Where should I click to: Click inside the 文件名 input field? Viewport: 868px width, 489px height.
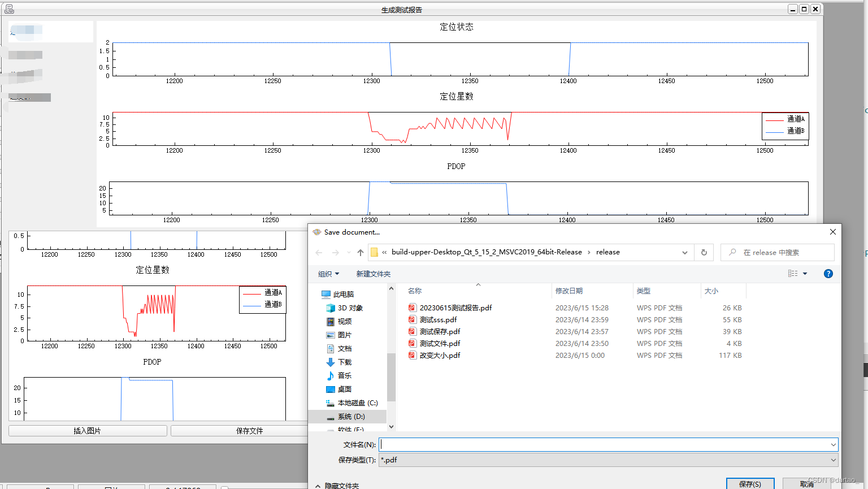[565, 444]
